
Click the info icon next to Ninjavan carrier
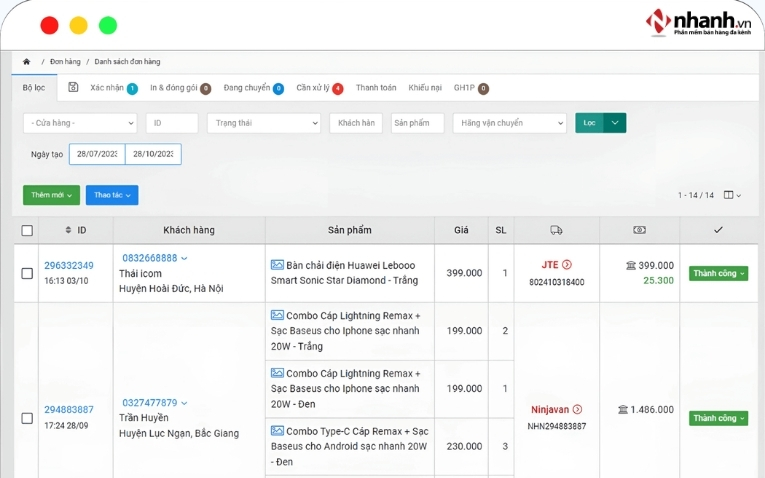point(577,409)
